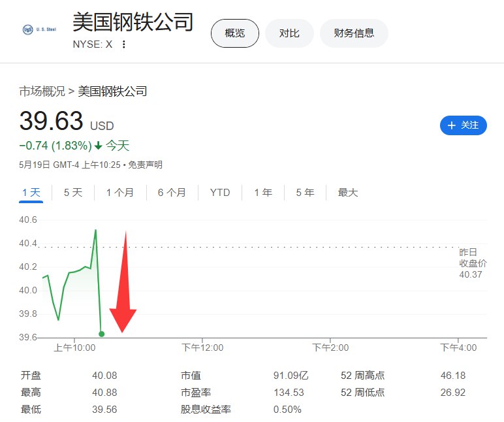Click the −0.74 (1.83%) change text
The height and width of the screenshot is (422, 504).
(x=55, y=146)
